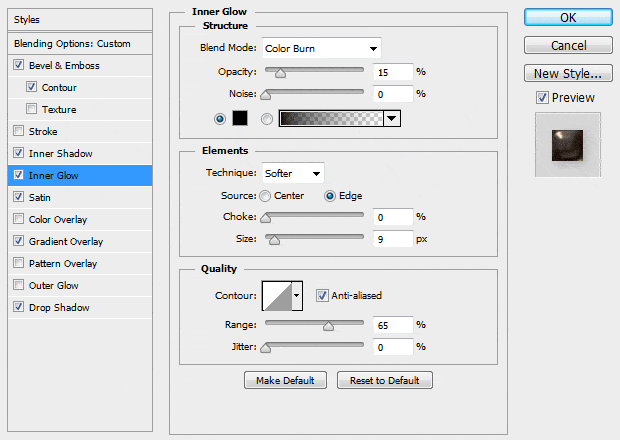Open the Blend Mode dropdown
This screenshot has width=620, height=440.
[320, 48]
